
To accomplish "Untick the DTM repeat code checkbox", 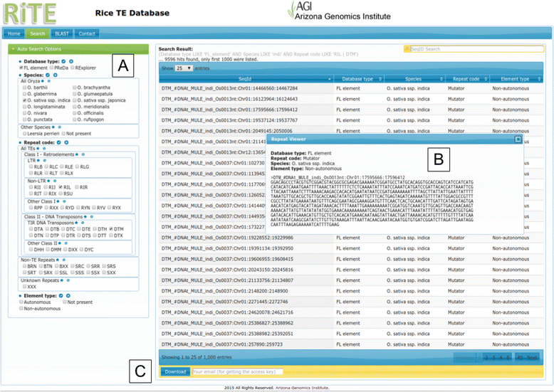I will click(111, 228).
